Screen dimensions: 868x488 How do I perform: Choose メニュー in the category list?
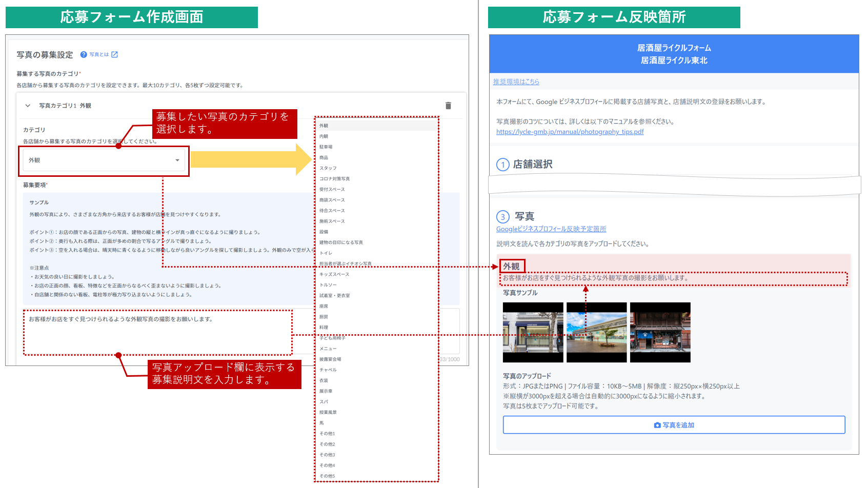pyautogui.click(x=328, y=349)
